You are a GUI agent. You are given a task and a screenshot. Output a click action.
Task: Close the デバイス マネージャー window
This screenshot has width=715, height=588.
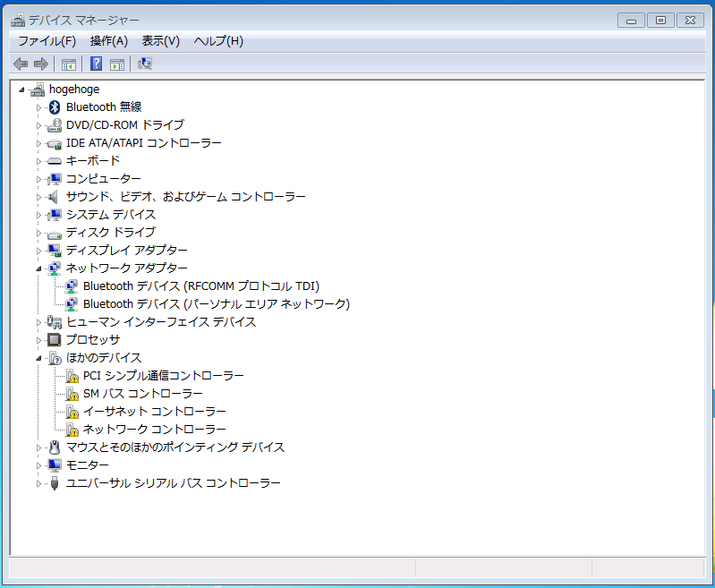[690, 21]
